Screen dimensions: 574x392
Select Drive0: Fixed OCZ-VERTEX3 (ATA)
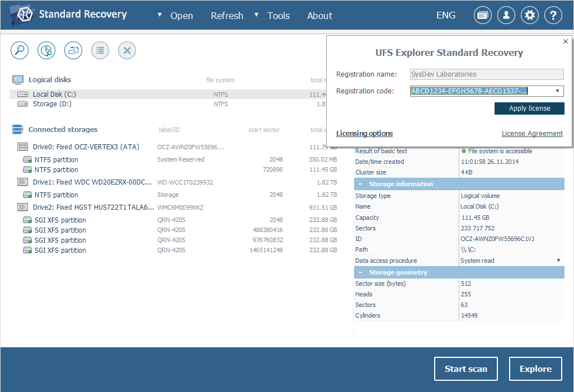(x=86, y=147)
